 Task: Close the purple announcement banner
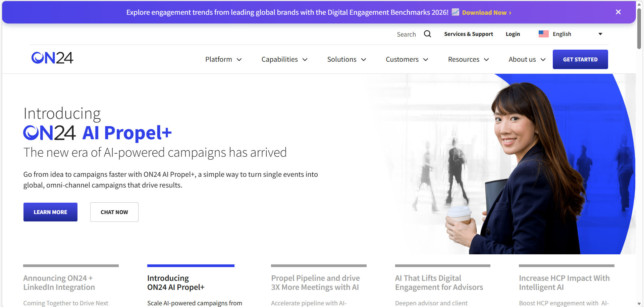(618, 12)
